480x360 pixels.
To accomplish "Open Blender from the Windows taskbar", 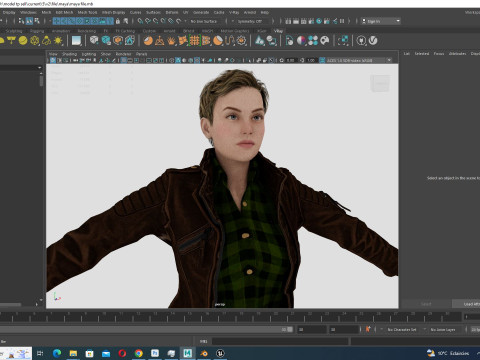I will click(204, 353).
